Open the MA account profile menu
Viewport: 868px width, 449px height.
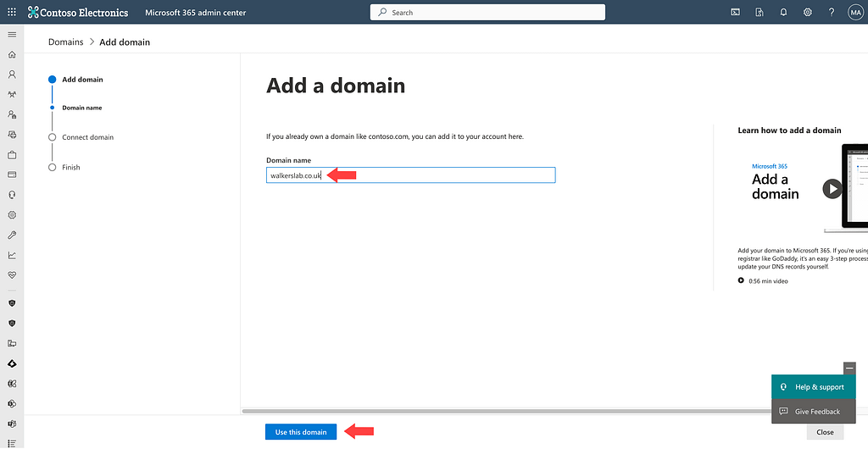tap(854, 13)
